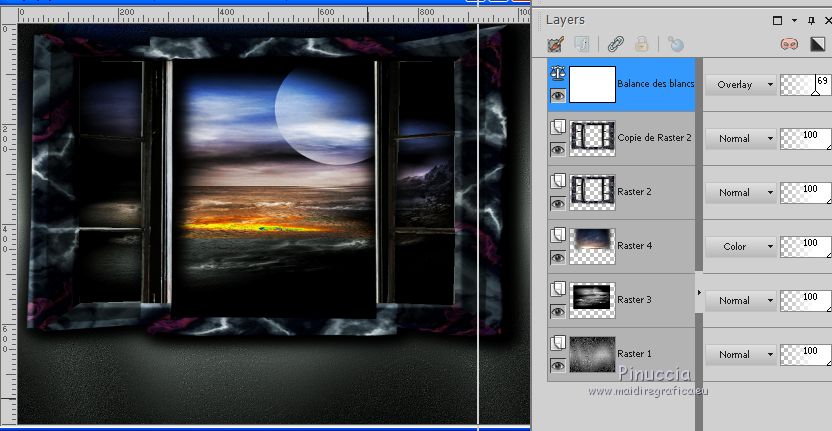Click the raster type icon of Raster 1
832x431 pixels.
[x=558, y=343]
